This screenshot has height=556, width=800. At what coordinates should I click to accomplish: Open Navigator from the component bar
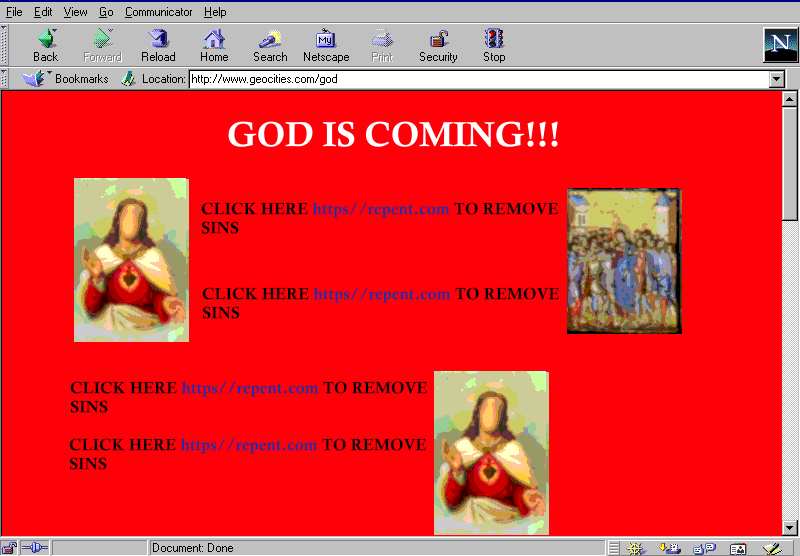[636, 548]
